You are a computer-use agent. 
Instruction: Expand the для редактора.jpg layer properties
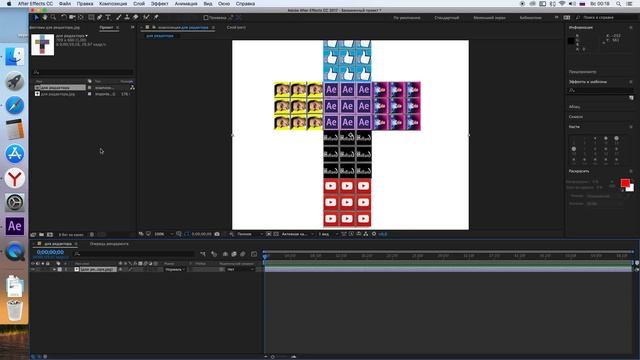tap(54, 270)
